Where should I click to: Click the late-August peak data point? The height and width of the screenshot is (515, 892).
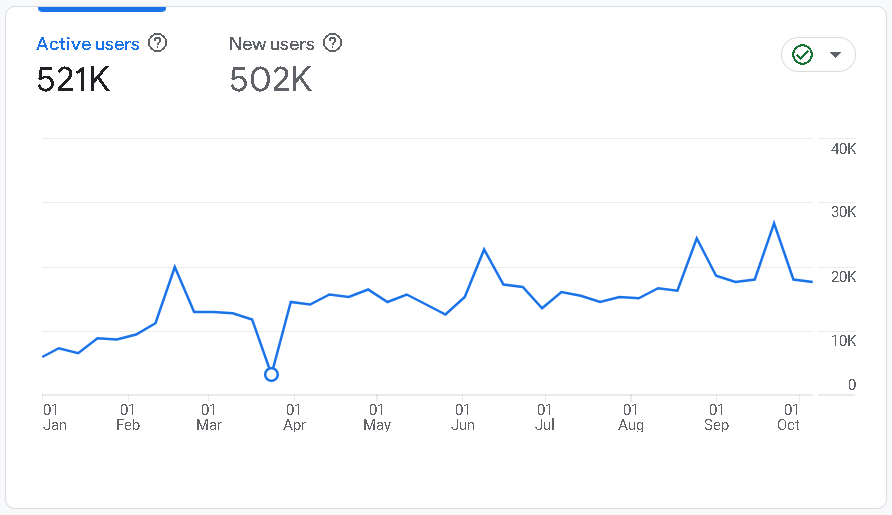click(x=697, y=238)
